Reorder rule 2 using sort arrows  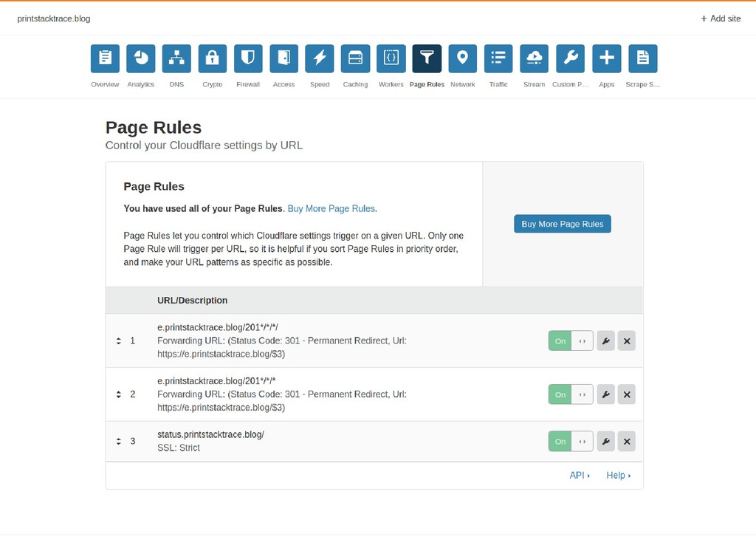point(119,394)
